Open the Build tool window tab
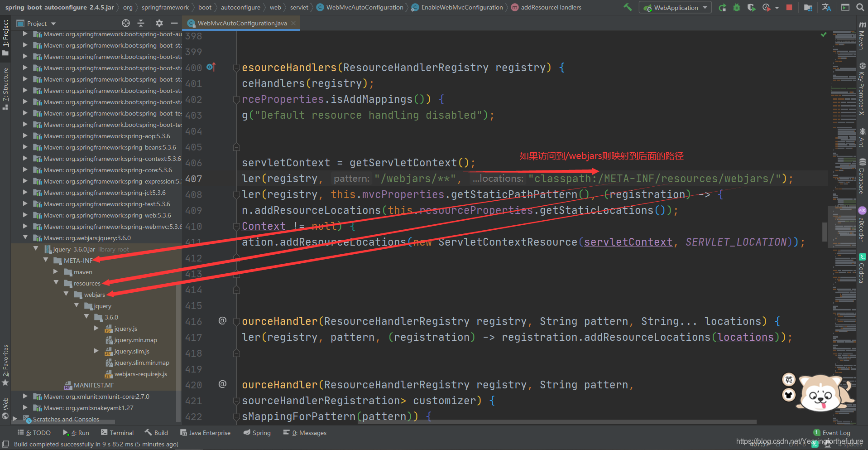The image size is (868, 450). [157, 433]
